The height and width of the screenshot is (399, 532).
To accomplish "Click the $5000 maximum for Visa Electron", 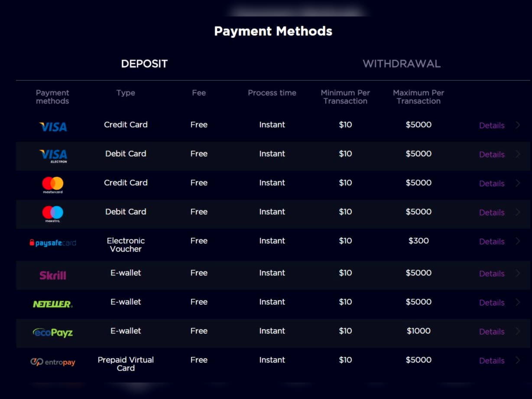I will tap(418, 154).
